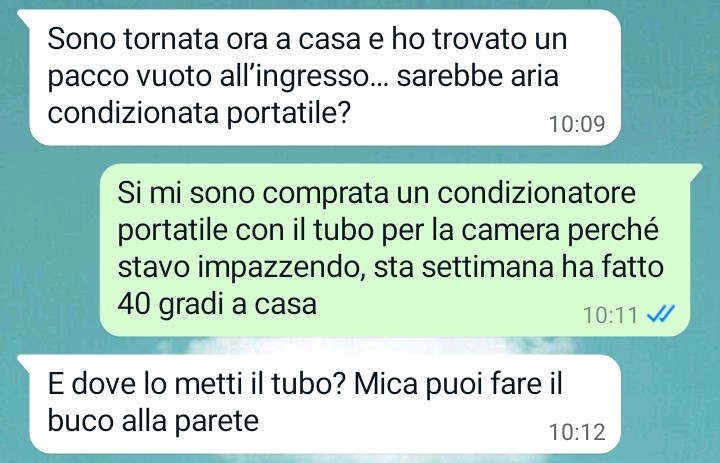Click the 10:11 timestamp on the sent message
Image resolution: width=720 pixels, height=463 pixels.
pos(610,315)
